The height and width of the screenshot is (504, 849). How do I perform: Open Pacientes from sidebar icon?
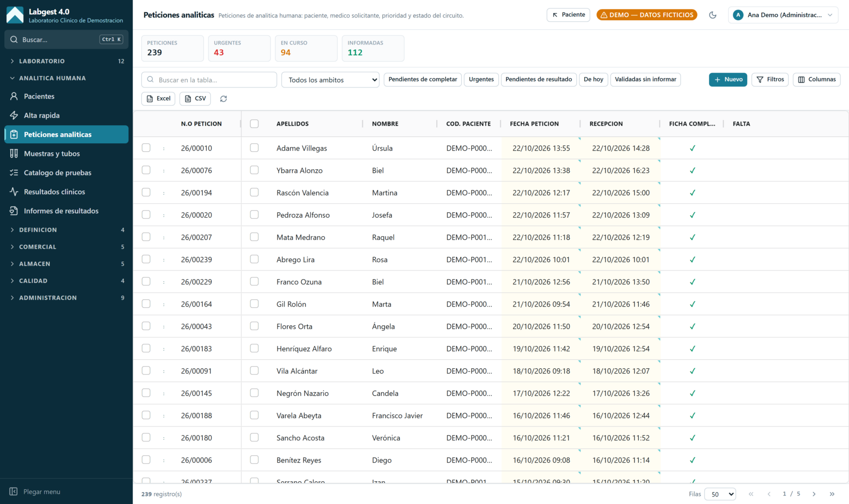coord(14,96)
